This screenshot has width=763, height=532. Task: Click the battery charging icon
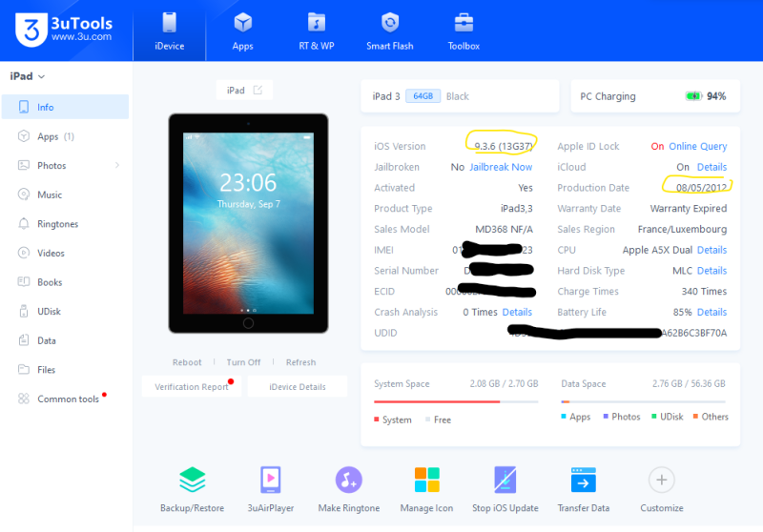click(693, 96)
